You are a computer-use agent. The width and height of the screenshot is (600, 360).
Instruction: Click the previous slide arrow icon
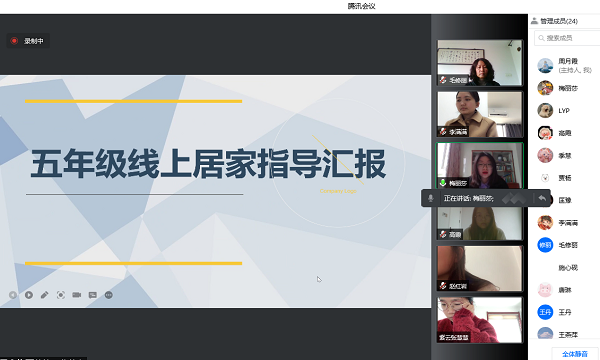tap(13, 295)
